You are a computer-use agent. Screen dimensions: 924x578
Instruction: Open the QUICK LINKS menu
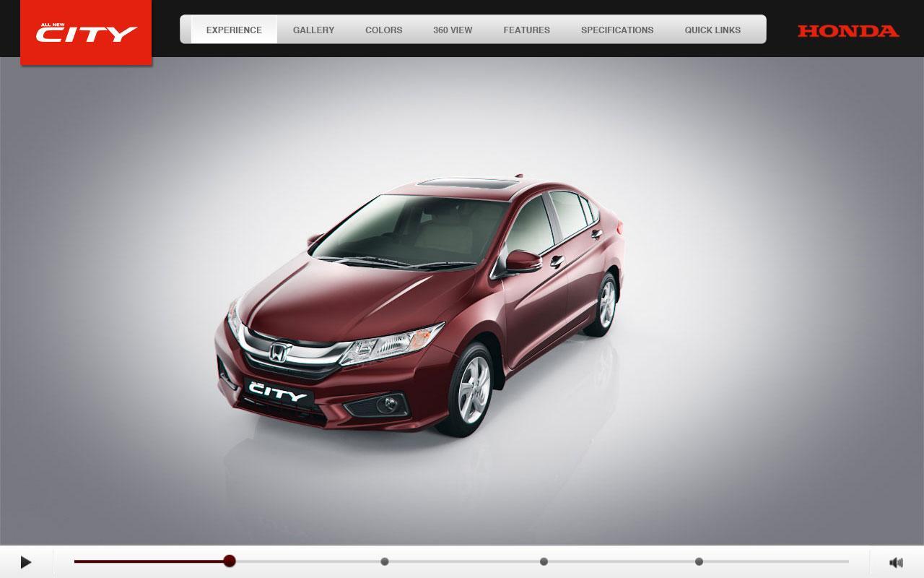pyautogui.click(x=712, y=30)
